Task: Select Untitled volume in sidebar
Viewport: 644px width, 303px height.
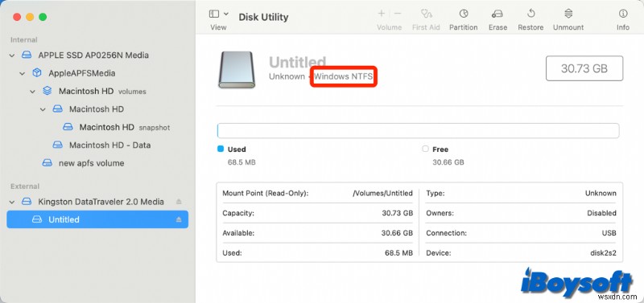Action: tap(97, 219)
